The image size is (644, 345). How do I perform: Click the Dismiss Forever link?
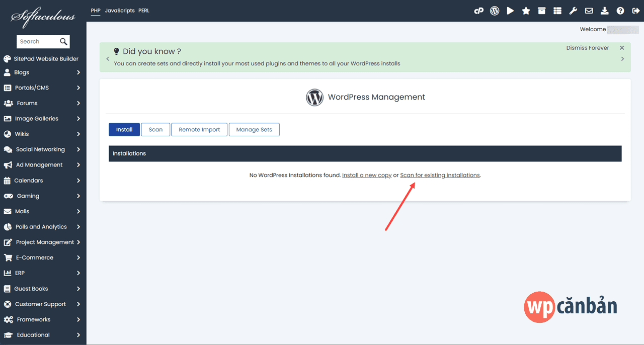[x=588, y=48]
